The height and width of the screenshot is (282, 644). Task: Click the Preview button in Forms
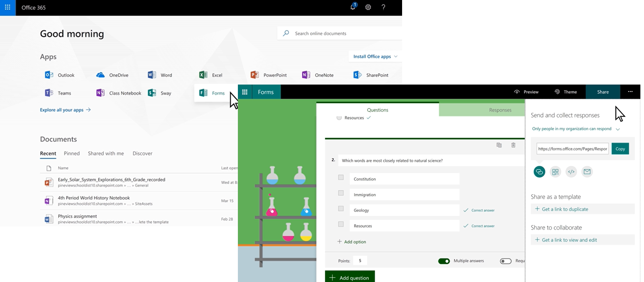(526, 92)
